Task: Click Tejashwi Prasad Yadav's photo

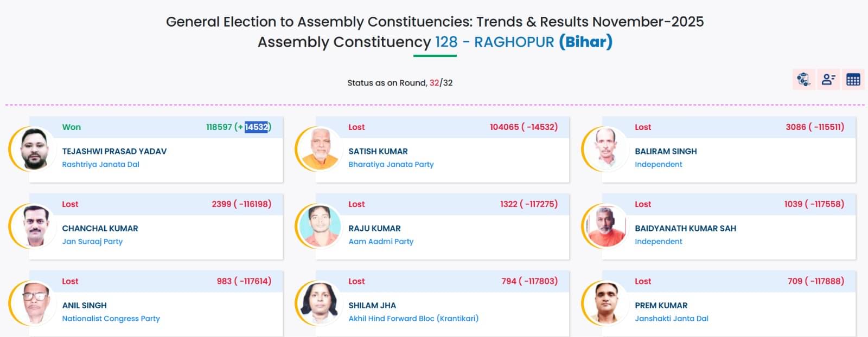Action: pos(34,150)
